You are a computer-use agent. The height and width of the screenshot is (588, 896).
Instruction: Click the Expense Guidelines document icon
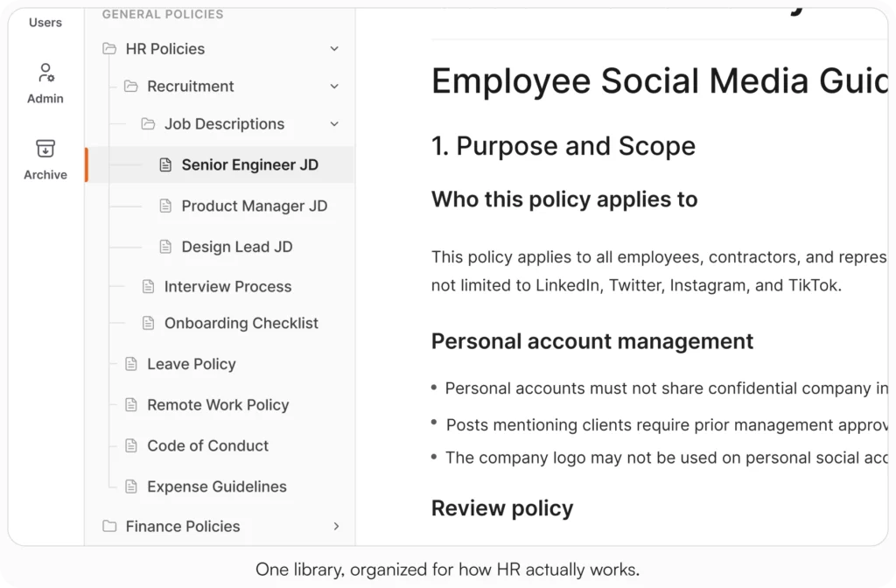(131, 486)
